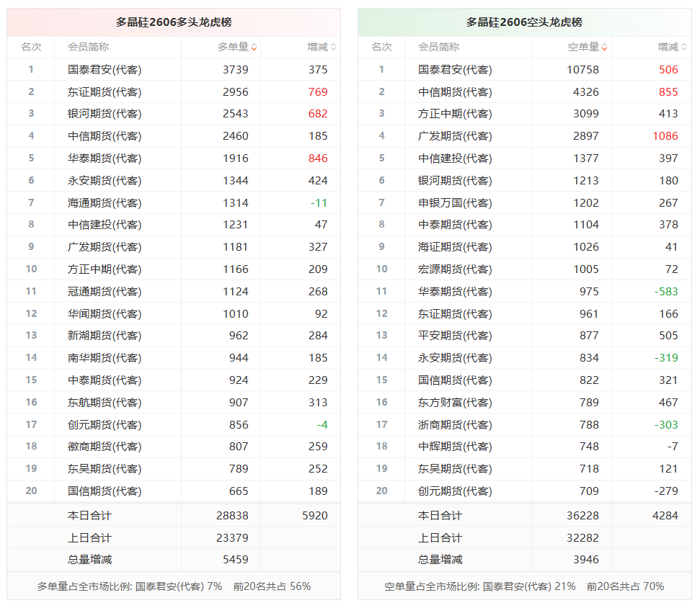Click long table 上日合计 value 23379
700x608 pixels.
[232, 538]
